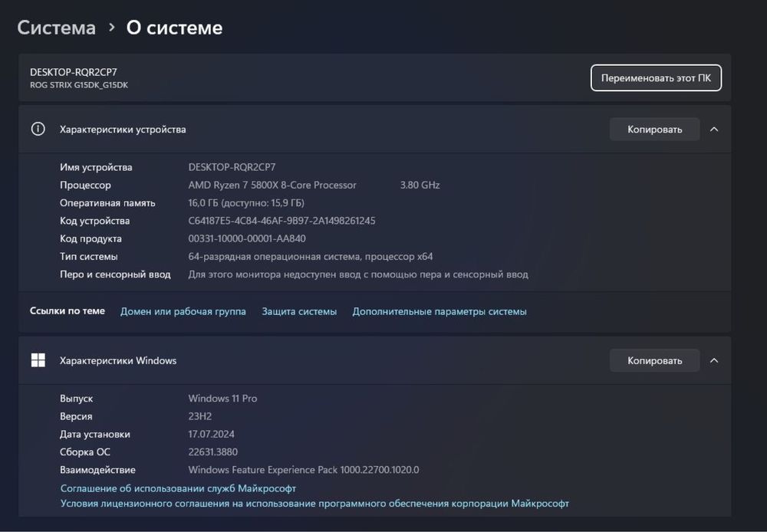Click the Дата установки label
Image resolution: width=767 pixels, height=532 pixels.
click(95, 434)
